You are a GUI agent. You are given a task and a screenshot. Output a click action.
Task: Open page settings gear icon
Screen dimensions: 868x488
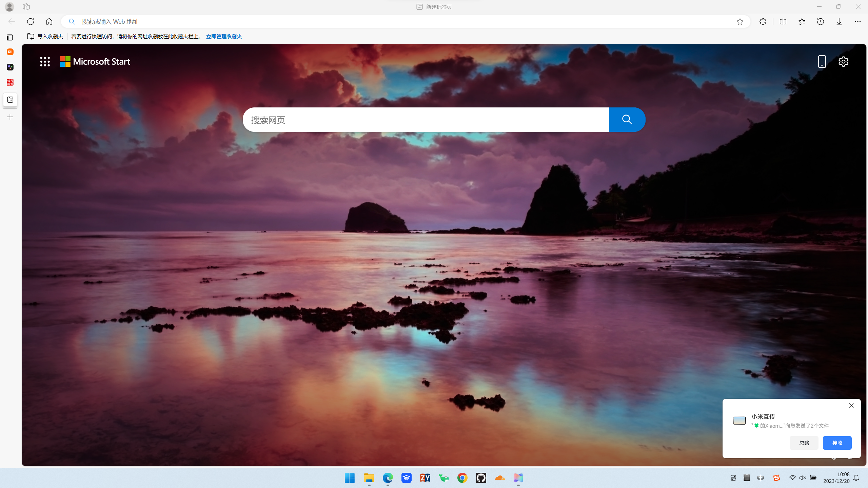[x=843, y=62]
